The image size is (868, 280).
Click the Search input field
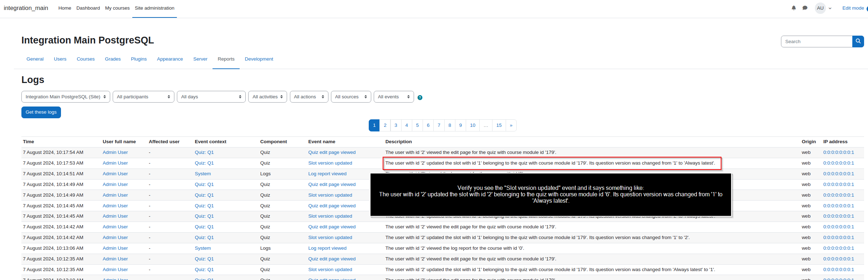pos(817,41)
